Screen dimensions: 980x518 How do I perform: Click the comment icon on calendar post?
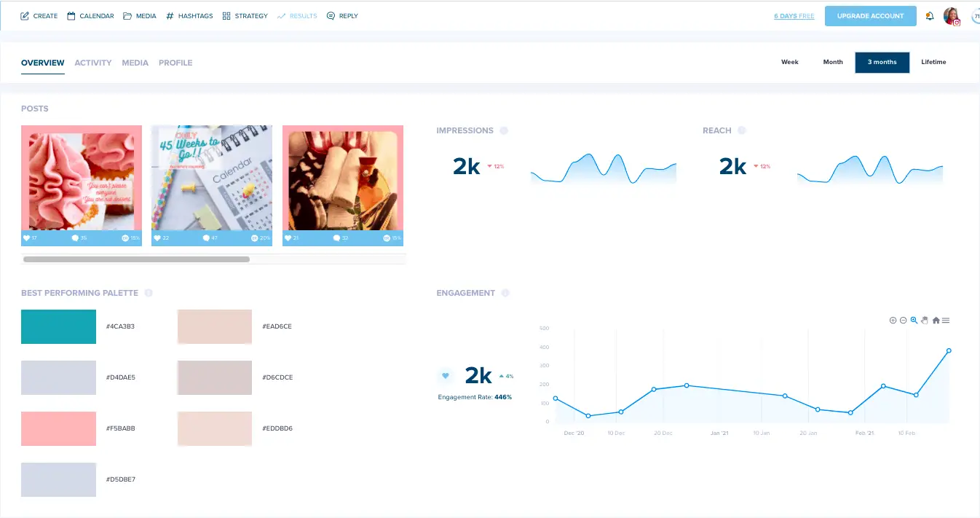(x=206, y=238)
